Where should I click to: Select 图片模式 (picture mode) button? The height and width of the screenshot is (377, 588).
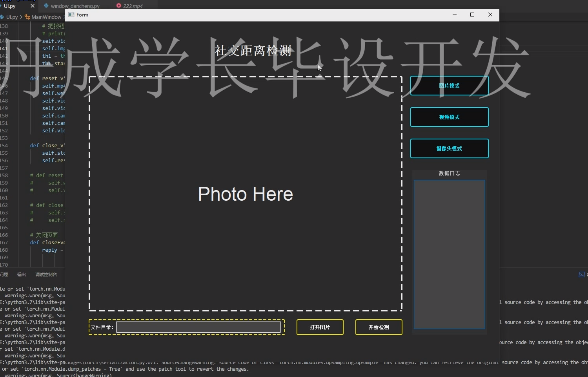pyautogui.click(x=449, y=86)
